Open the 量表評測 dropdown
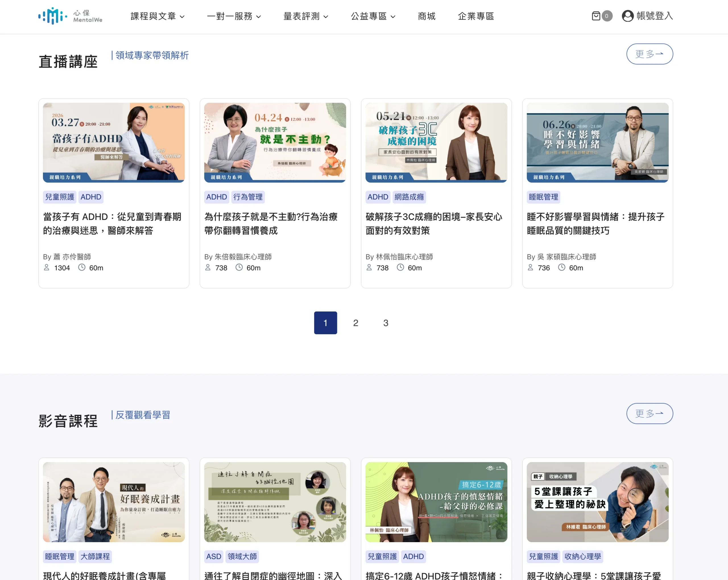This screenshot has width=728, height=580. click(306, 16)
